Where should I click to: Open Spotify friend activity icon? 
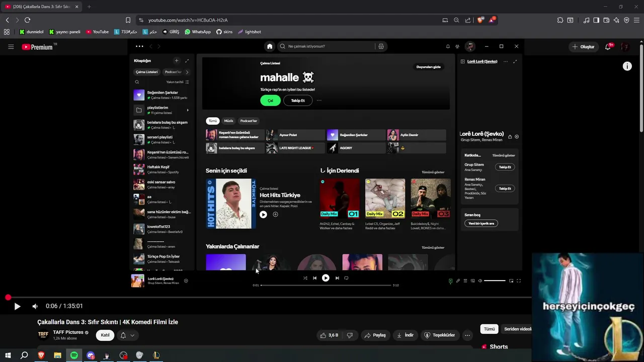pyautogui.click(x=457, y=46)
